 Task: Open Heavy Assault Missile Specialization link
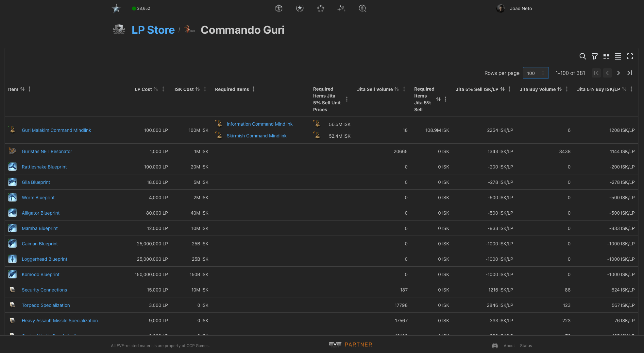pos(60,321)
